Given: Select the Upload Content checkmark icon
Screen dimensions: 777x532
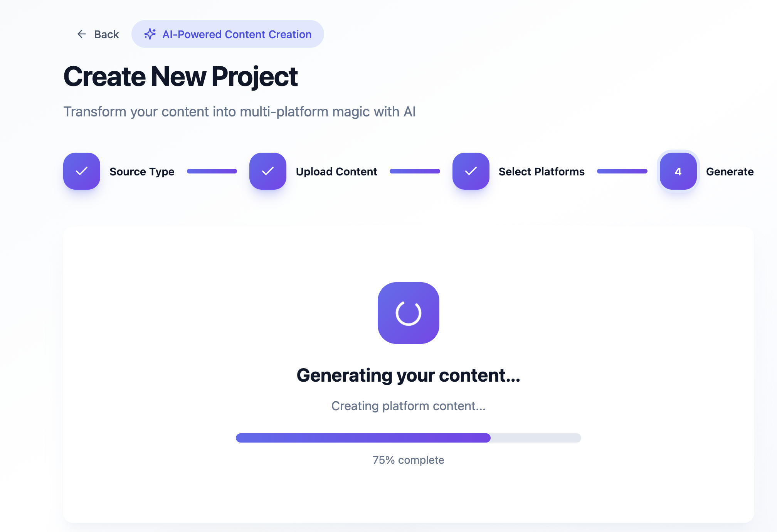Looking at the screenshot, I should tap(268, 171).
